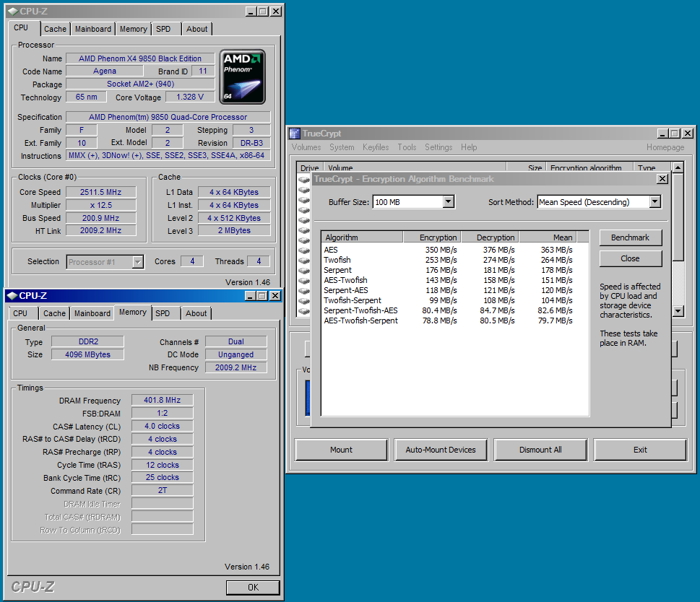
Task: Open the Tools menu in TrueCrypt
Action: [x=407, y=147]
